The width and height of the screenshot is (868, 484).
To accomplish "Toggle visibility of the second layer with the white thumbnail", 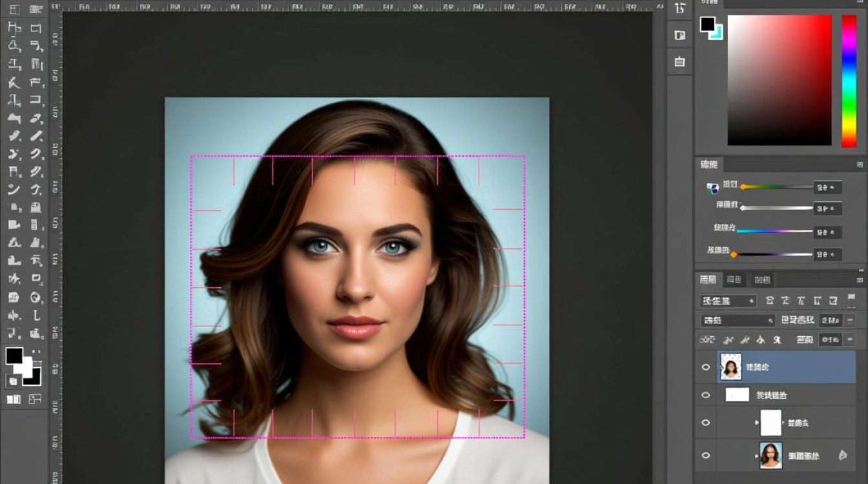I will pos(705,395).
